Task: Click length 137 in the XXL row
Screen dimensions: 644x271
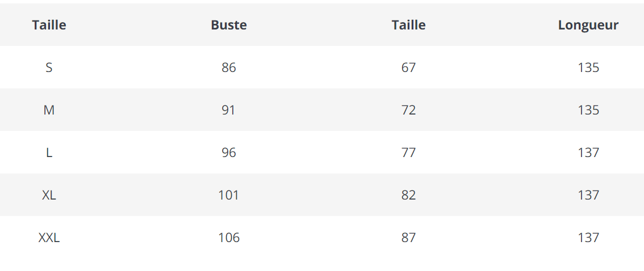Action: click(x=588, y=238)
